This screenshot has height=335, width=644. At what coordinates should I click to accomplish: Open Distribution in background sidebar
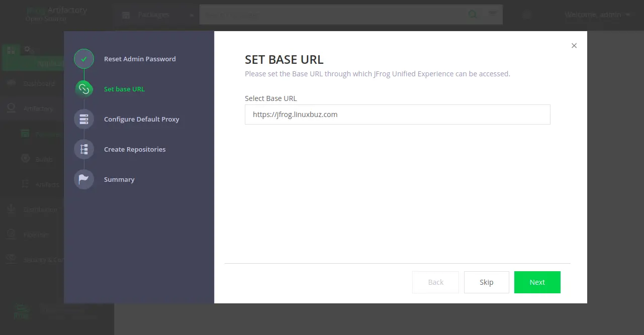[40, 209]
